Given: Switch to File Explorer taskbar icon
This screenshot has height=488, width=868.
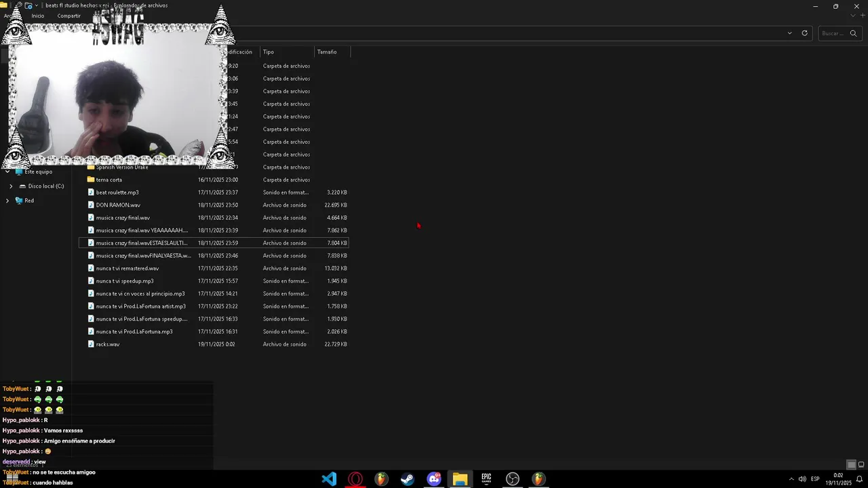Looking at the screenshot, I should 460,479.
